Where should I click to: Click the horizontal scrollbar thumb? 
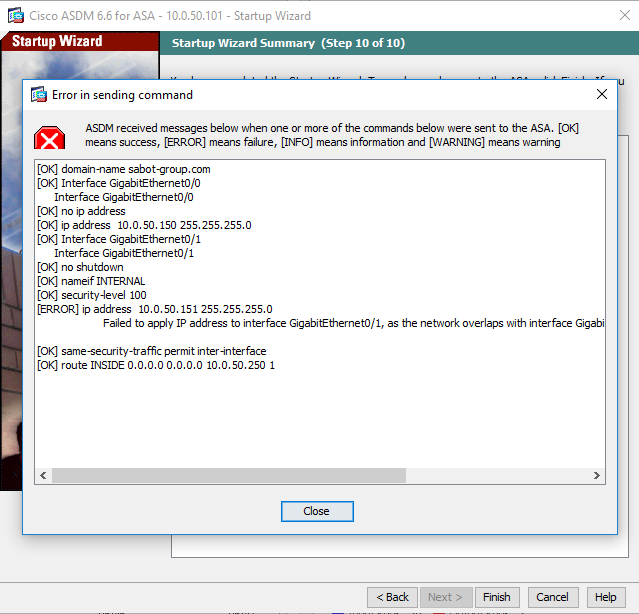coord(229,475)
